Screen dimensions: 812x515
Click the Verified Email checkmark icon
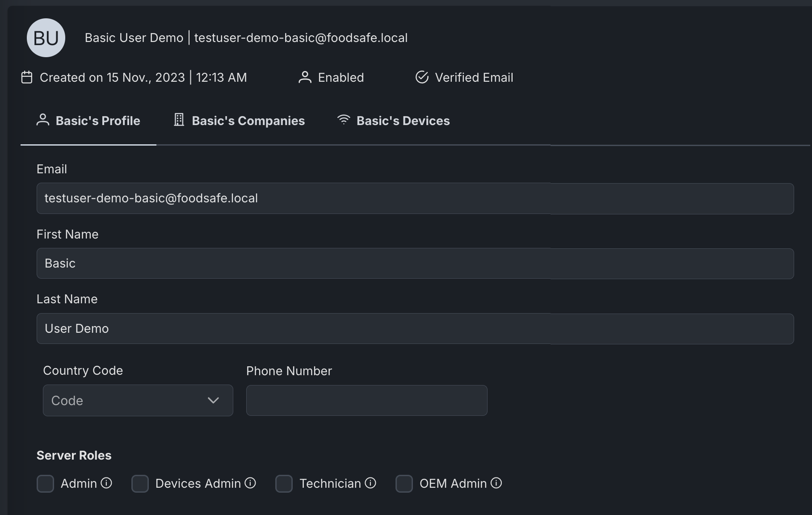[421, 77]
